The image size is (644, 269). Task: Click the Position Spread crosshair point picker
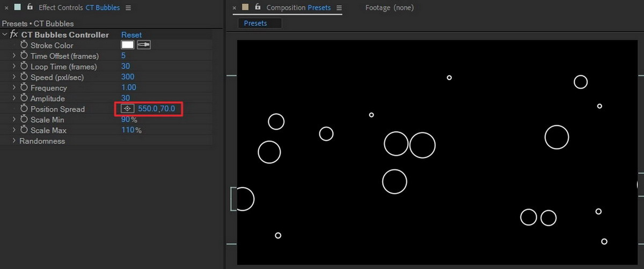point(127,109)
